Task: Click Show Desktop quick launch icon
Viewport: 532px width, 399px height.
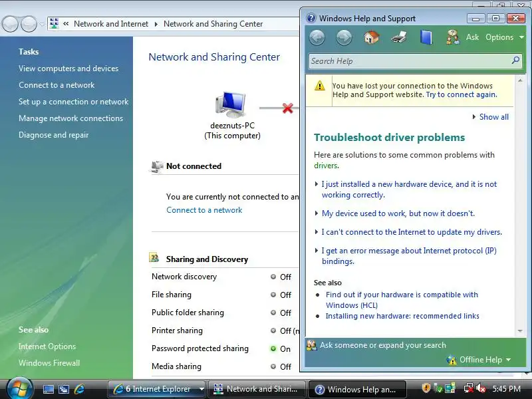Action: tap(48, 389)
